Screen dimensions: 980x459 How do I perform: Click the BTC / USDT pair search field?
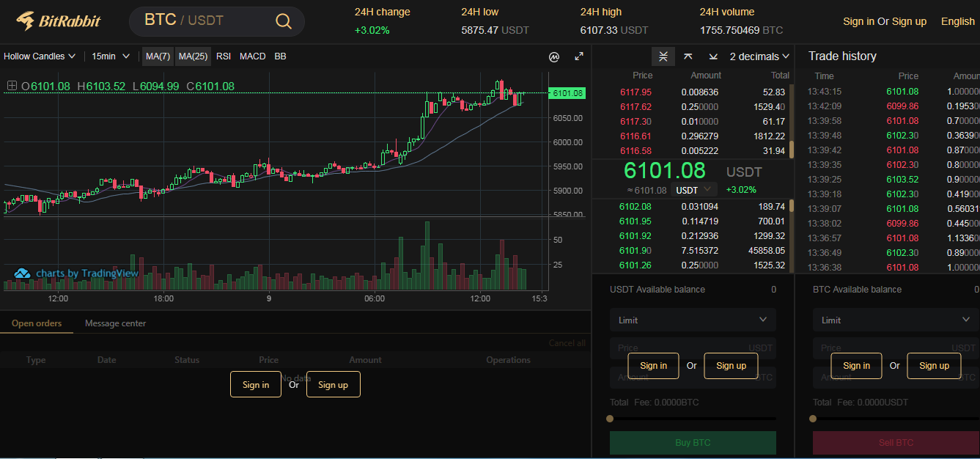pos(217,21)
